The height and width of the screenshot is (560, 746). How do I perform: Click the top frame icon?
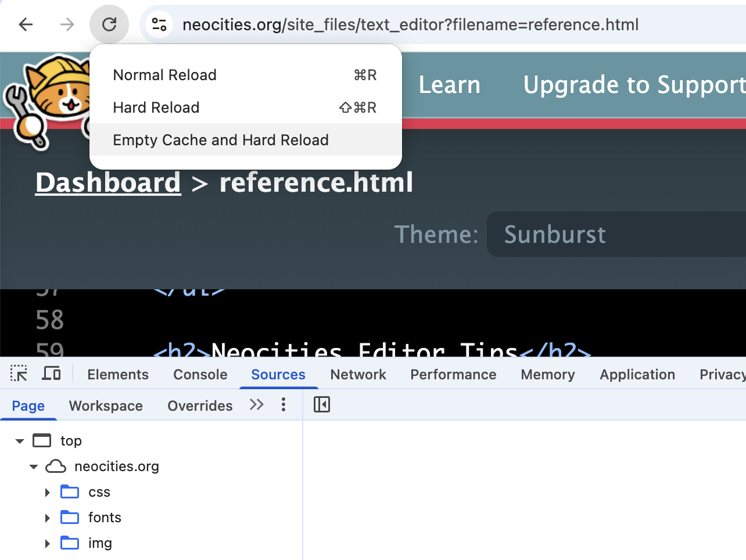(x=42, y=441)
